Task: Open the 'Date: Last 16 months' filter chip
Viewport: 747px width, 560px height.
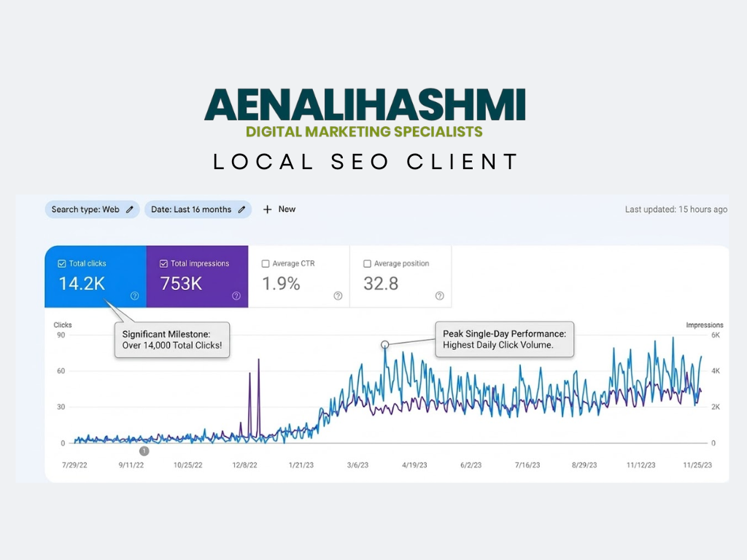Action: tap(190, 210)
